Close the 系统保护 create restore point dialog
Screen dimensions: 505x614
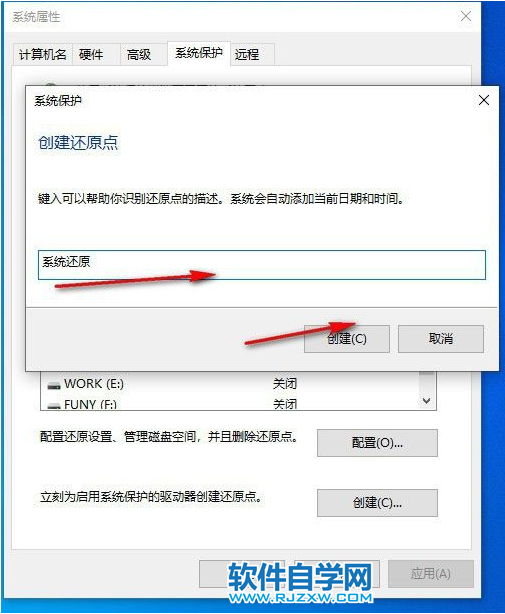[484, 100]
